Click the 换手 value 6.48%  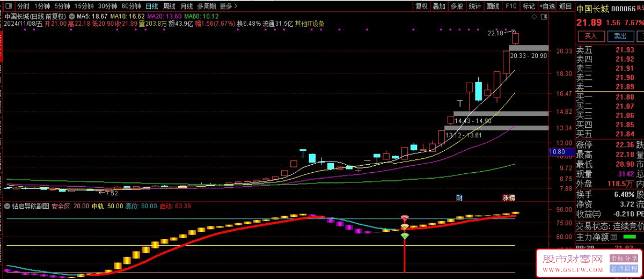[x=624, y=195]
